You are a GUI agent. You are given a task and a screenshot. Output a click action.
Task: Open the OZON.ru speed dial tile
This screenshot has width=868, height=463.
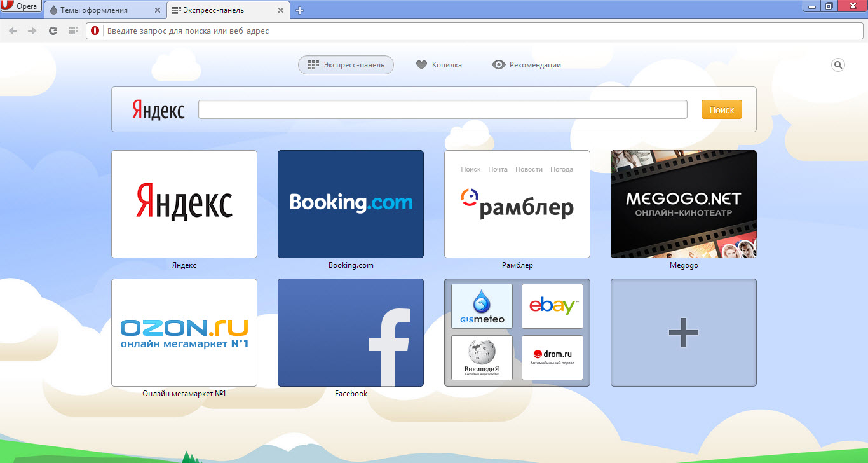[x=184, y=333]
